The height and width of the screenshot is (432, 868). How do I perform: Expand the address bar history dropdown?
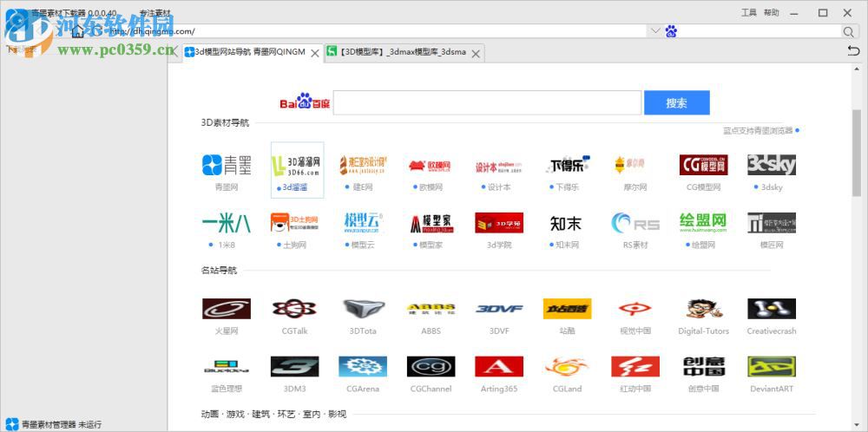pos(655,31)
